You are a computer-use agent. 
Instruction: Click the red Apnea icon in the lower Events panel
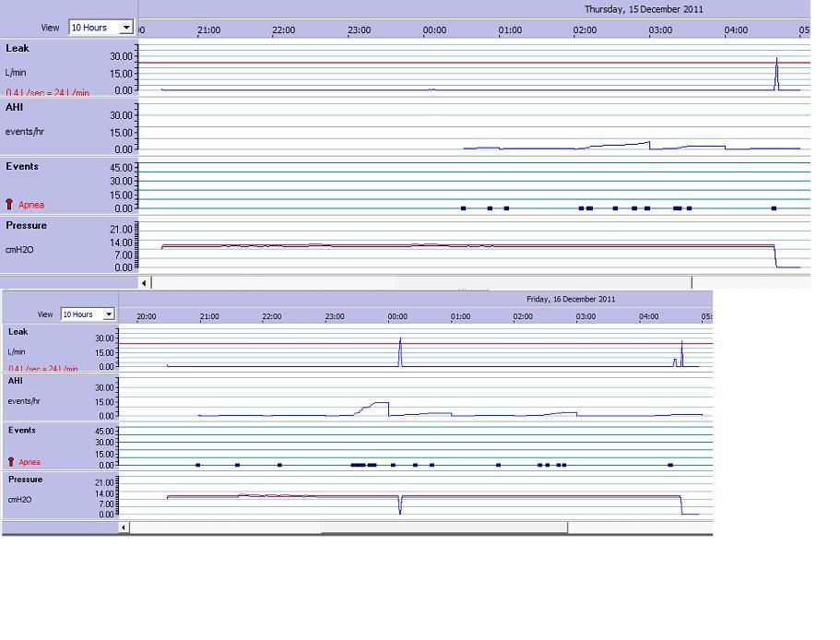(x=11, y=462)
